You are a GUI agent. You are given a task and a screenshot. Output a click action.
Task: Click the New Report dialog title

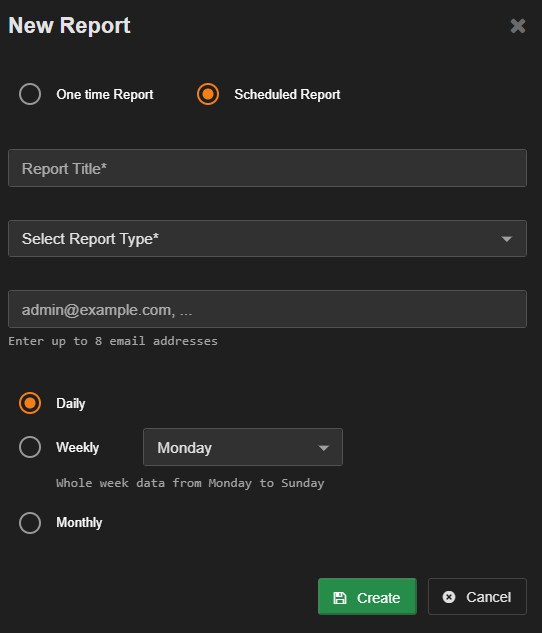click(x=69, y=25)
